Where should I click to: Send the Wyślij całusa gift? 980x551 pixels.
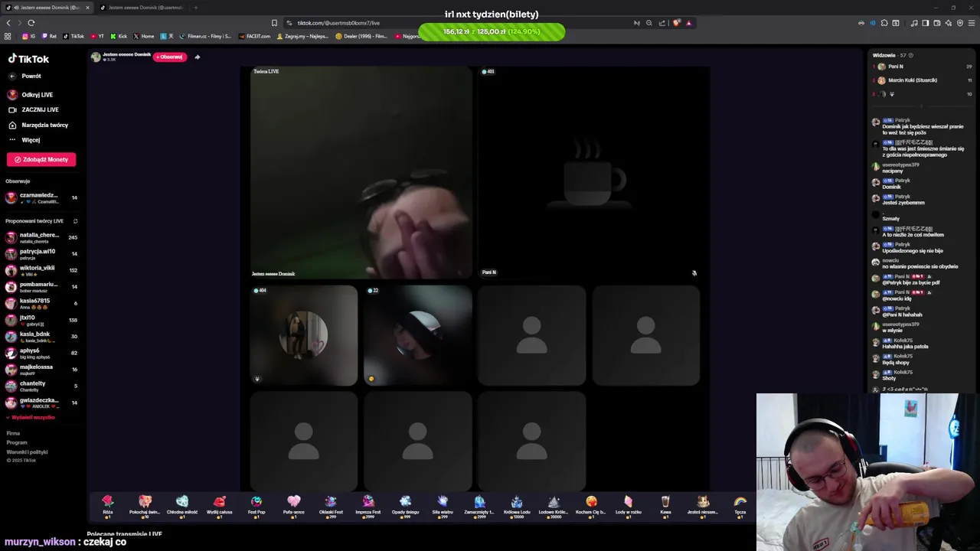coord(220,506)
